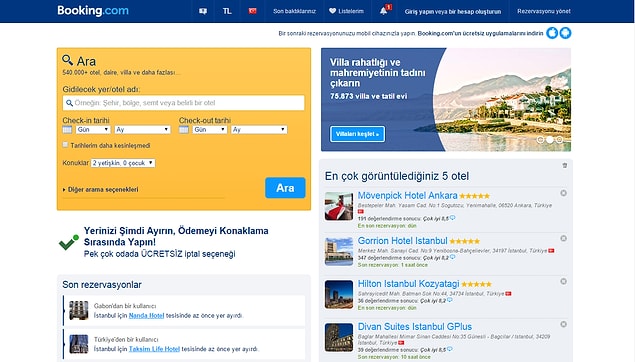Open Hilton Istanbul Kozyatagi link
635x362 pixels.
pos(408,284)
